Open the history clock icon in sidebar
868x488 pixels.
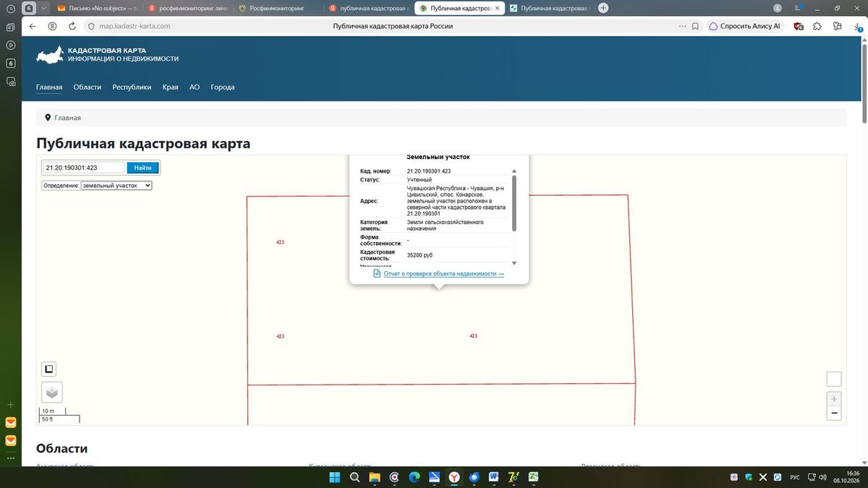10,9
